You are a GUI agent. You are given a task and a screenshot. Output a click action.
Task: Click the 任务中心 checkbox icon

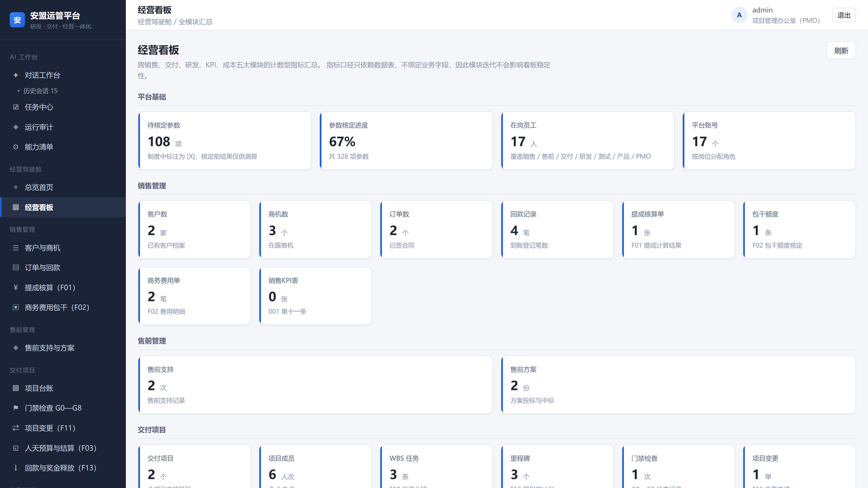point(16,107)
